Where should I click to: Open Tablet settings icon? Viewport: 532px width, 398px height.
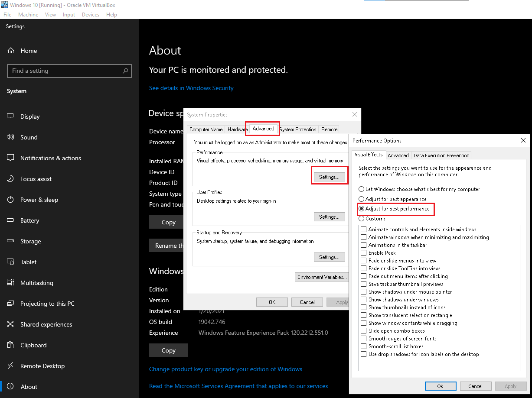click(x=11, y=262)
